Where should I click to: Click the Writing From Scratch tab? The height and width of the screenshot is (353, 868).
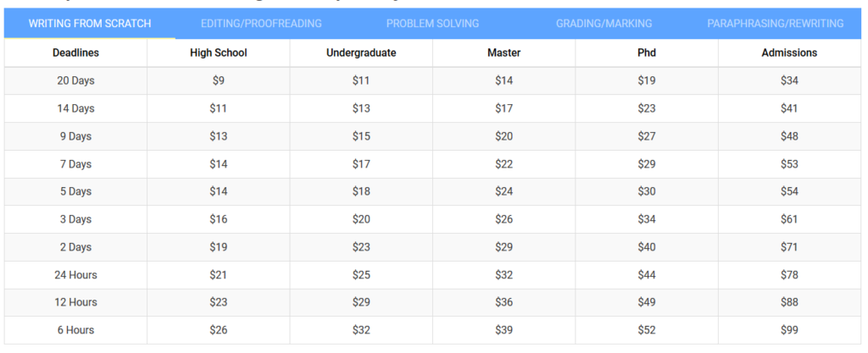pyautogui.click(x=90, y=24)
